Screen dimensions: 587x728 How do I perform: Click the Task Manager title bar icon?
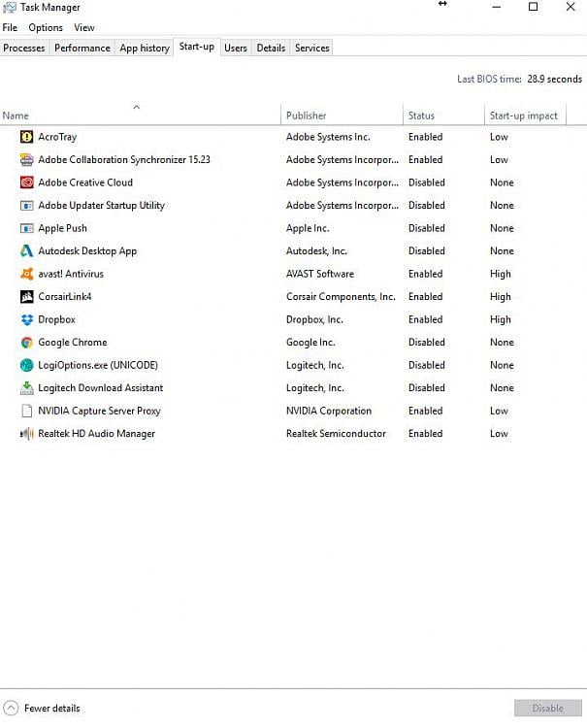[x=10, y=8]
